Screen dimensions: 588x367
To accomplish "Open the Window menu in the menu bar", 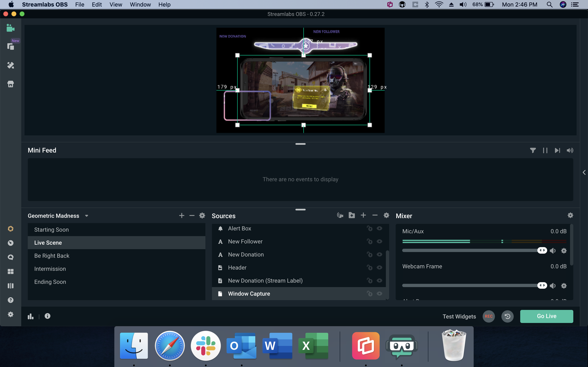I will coord(140,4).
